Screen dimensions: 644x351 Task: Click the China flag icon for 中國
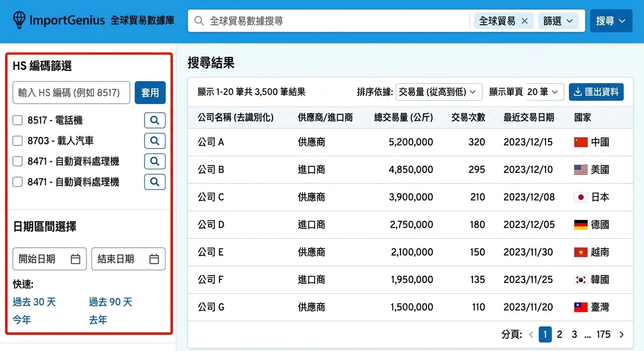pyautogui.click(x=580, y=142)
